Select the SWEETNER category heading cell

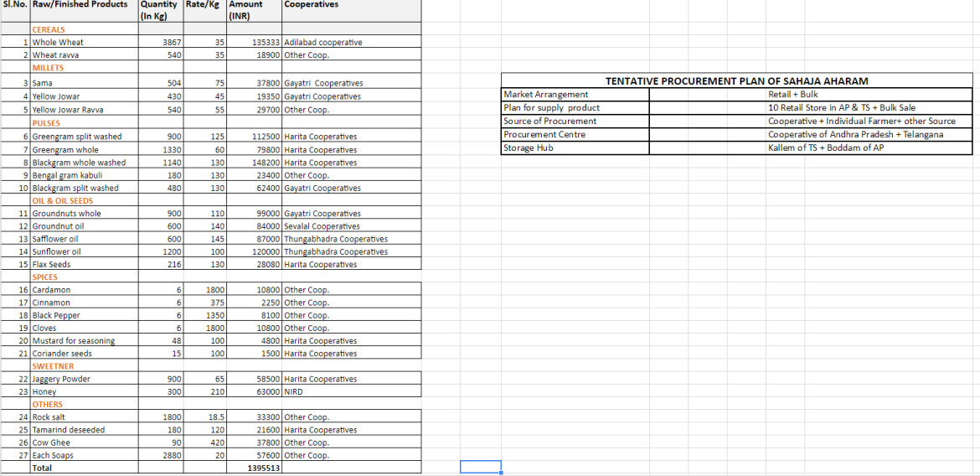pyautogui.click(x=84, y=366)
